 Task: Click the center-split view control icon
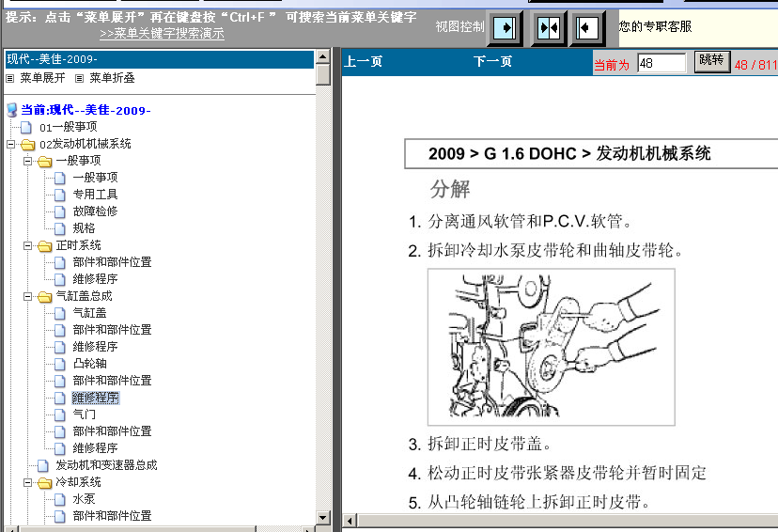(549, 28)
